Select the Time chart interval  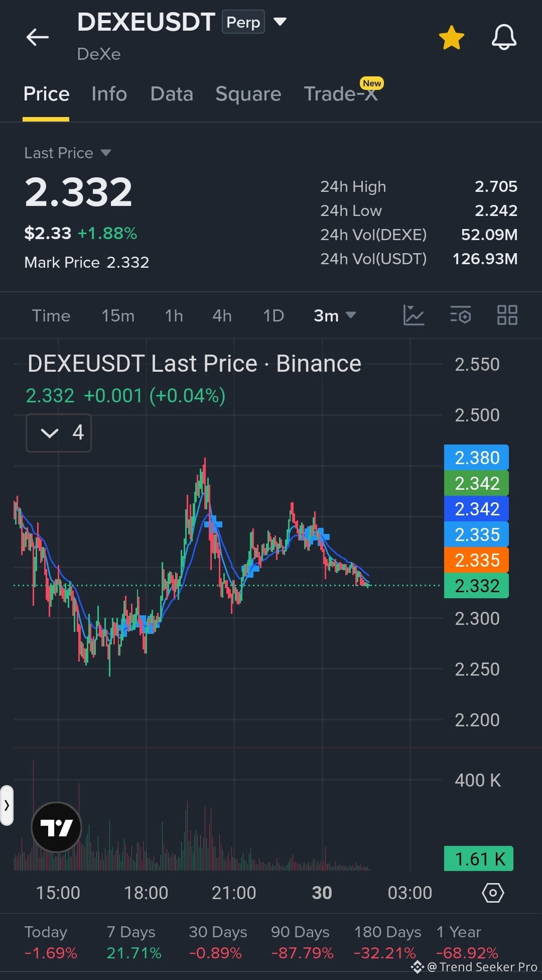[x=51, y=315]
